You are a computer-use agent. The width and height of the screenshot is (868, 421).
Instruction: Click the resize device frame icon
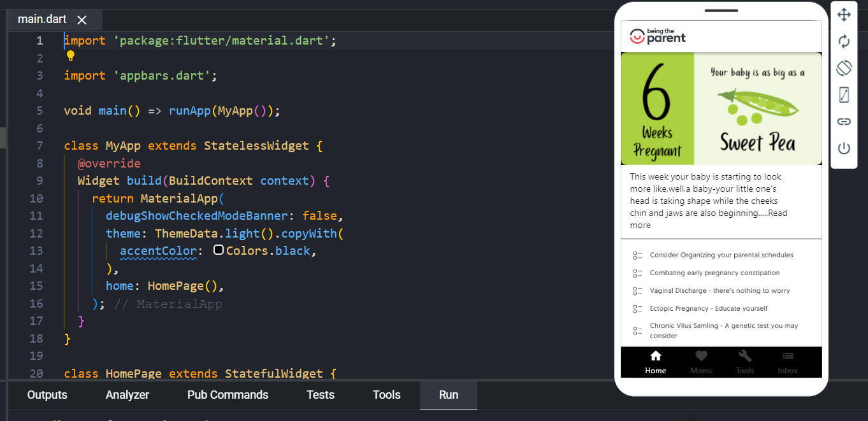(x=844, y=94)
